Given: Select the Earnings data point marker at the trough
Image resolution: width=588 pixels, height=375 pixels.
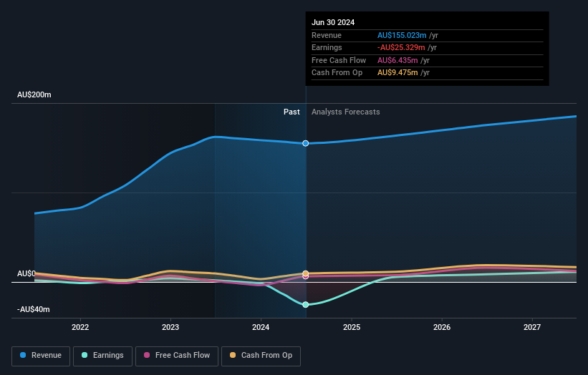Looking at the screenshot, I should [306, 305].
